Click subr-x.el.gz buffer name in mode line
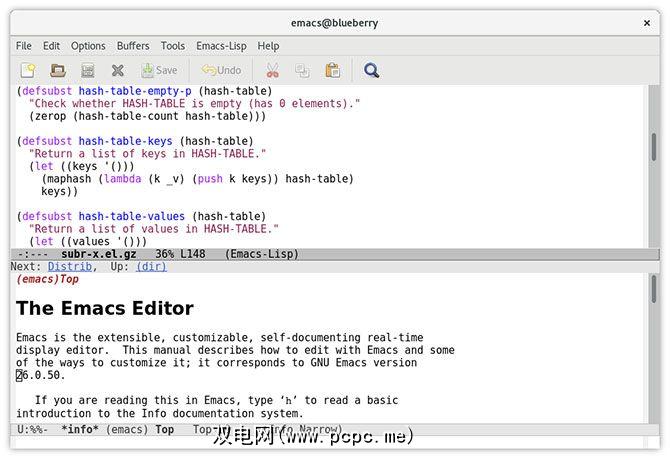This screenshot has width=670, height=459. tap(99, 254)
